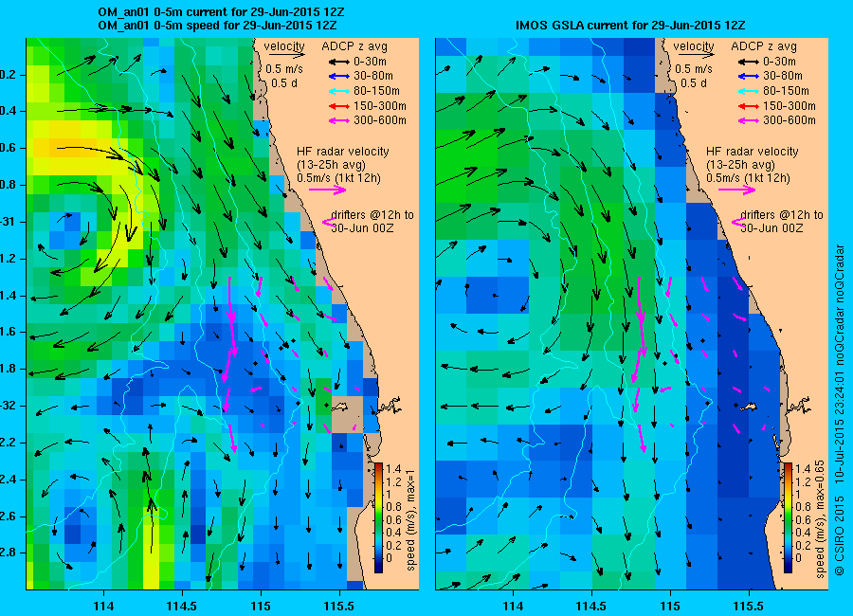Screen dimensions: 853x616
Task: Click the velocity scale arrow in left panel
Action: pyautogui.click(x=286, y=55)
